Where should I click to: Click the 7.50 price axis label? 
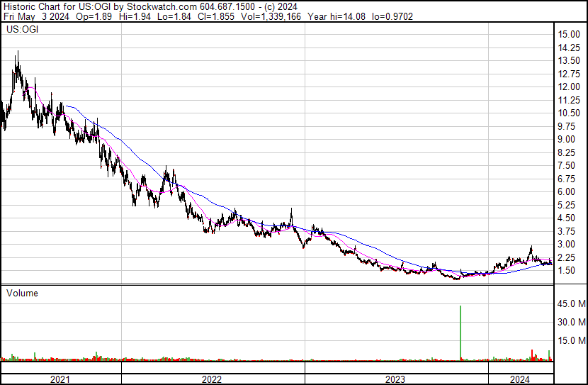[567, 166]
